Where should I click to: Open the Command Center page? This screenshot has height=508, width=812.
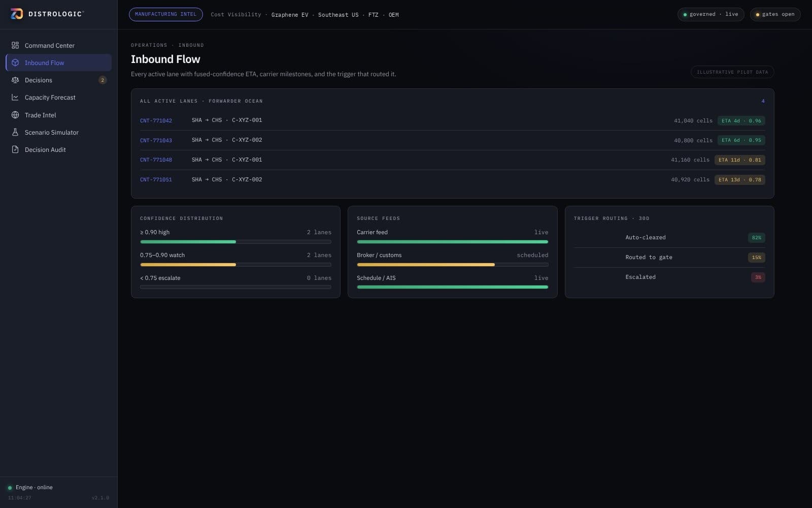coord(58,45)
